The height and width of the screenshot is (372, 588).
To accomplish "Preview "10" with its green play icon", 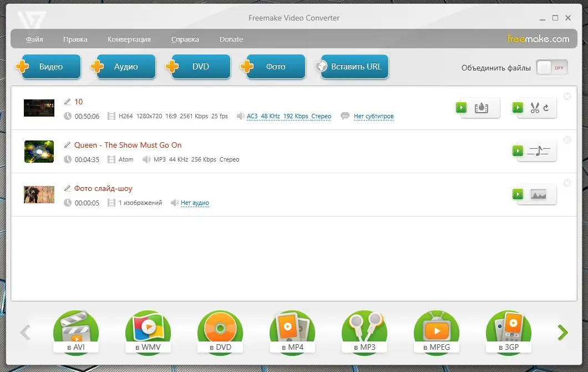I will pyautogui.click(x=461, y=108).
